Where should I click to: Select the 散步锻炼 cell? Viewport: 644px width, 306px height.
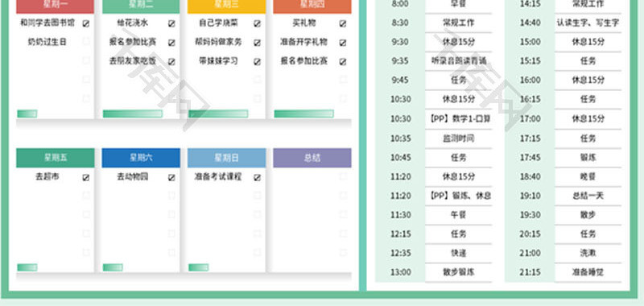point(458,272)
